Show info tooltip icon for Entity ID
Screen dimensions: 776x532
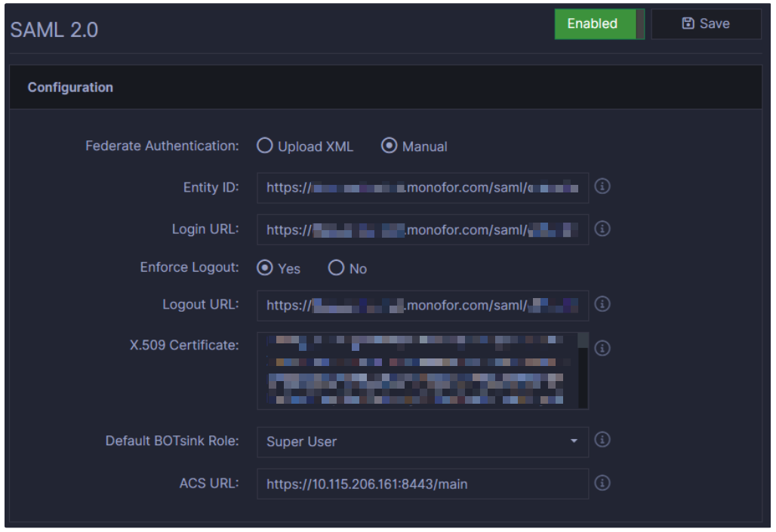pyautogui.click(x=602, y=187)
